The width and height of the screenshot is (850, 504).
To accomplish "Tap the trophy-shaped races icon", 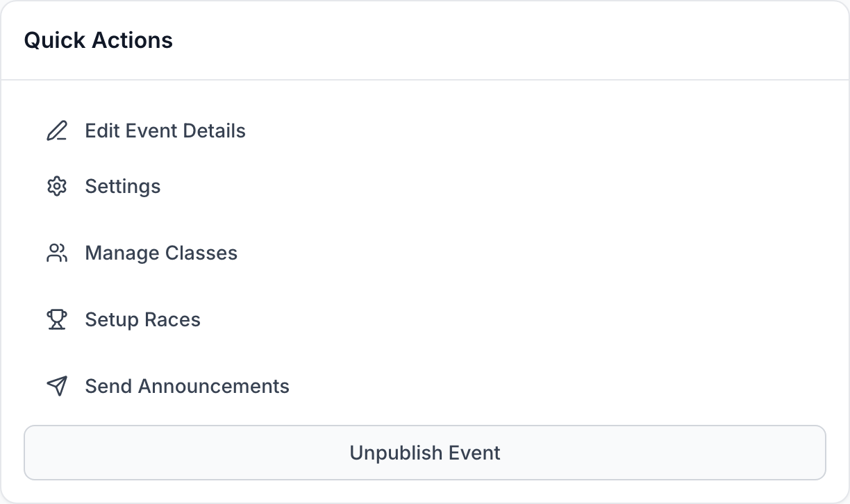I will [x=57, y=320].
